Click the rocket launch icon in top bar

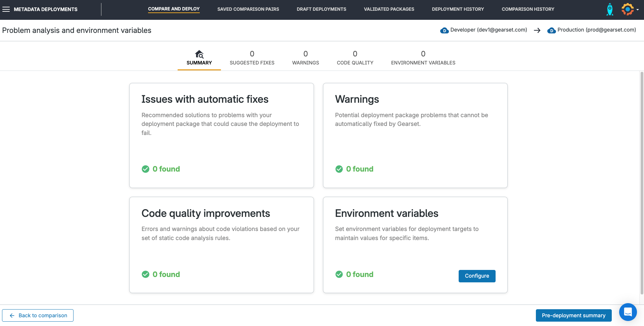(609, 9)
